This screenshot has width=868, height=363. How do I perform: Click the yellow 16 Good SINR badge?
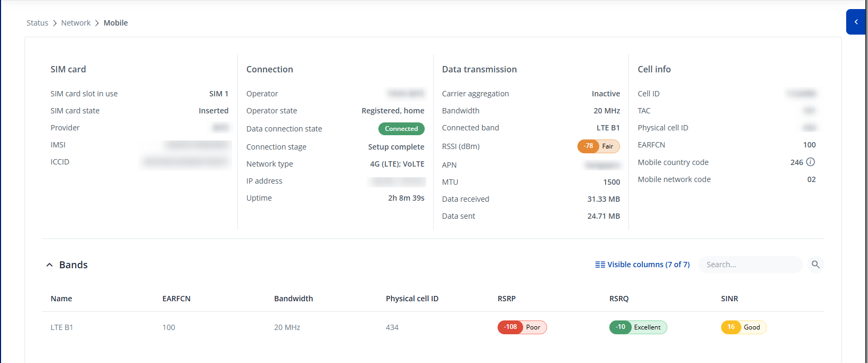[x=743, y=327]
